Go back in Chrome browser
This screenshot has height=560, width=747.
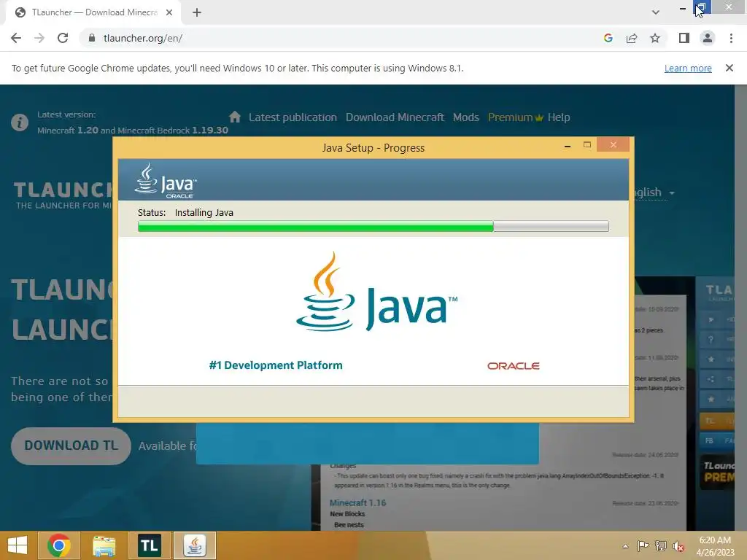(16, 38)
